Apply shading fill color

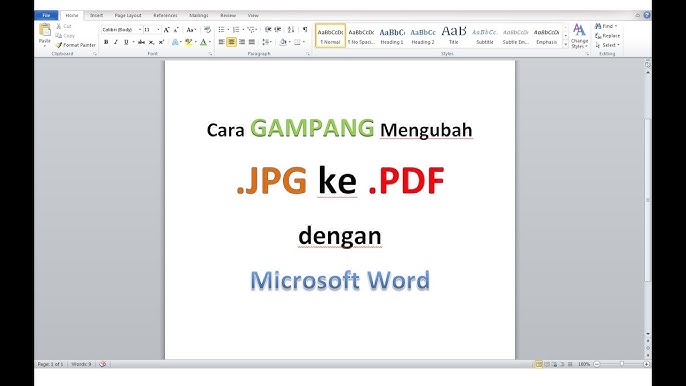[x=283, y=42]
